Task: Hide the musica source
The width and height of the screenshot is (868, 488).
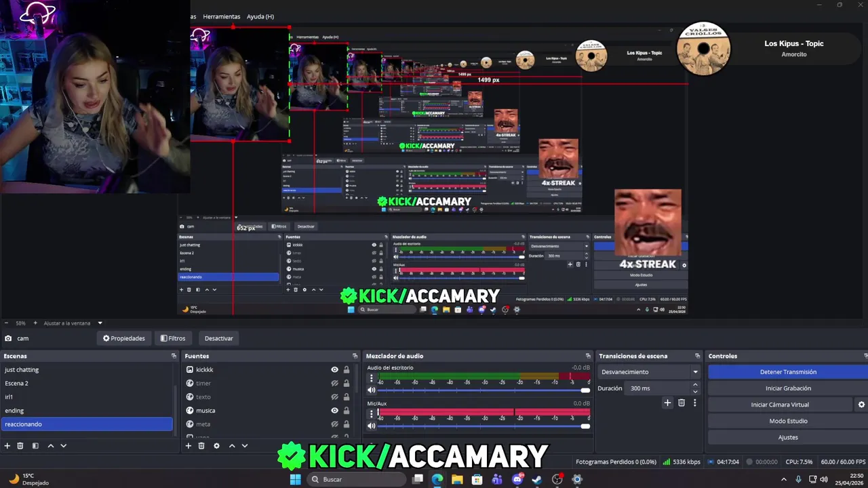Action: [x=334, y=411]
